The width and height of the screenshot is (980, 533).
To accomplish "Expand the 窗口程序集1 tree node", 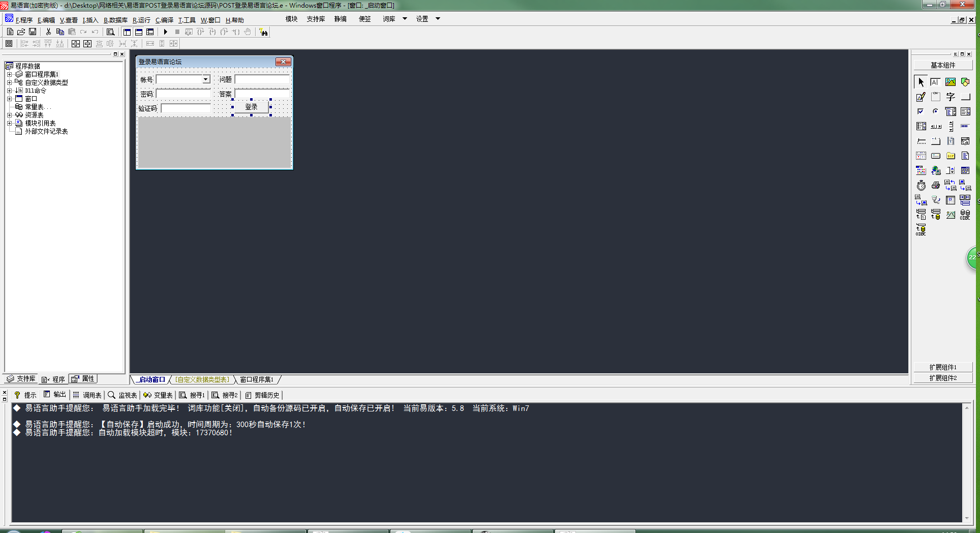I will pos(9,74).
